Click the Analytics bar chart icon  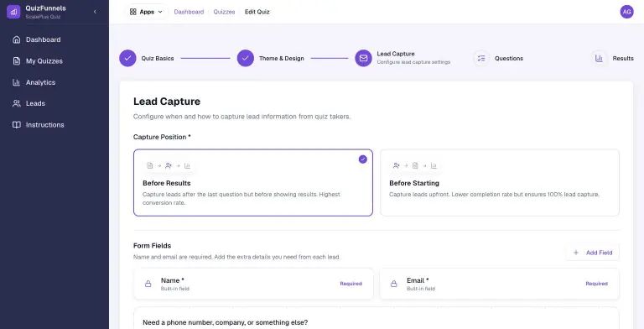(17, 82)
